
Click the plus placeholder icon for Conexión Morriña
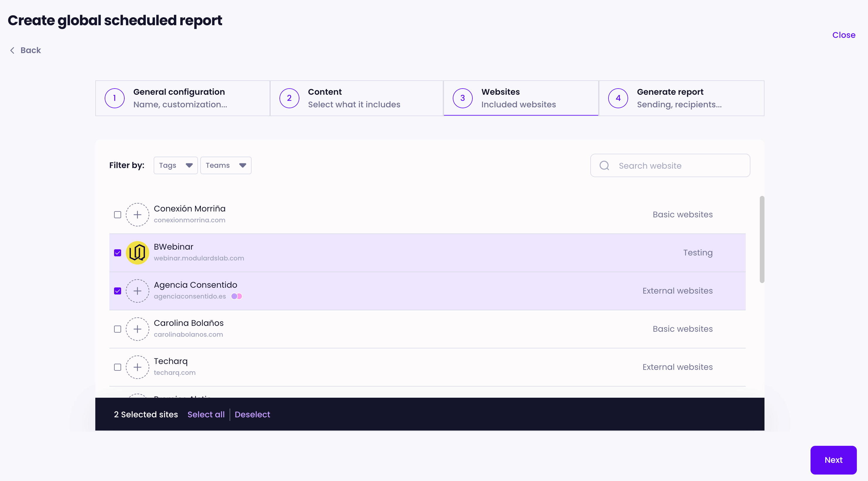[x=137, y=214]
